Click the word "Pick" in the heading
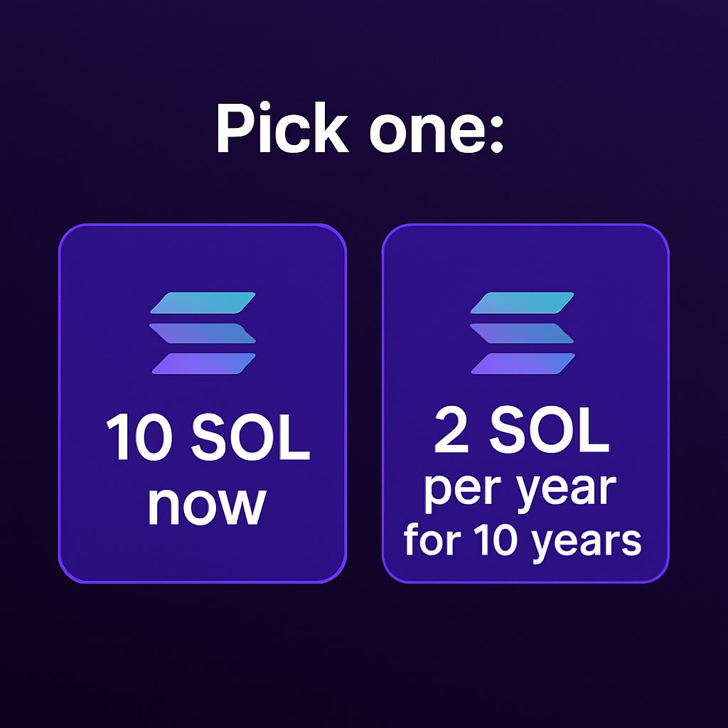This screenshot has width=728, height=728. click(x=282, y=128)
